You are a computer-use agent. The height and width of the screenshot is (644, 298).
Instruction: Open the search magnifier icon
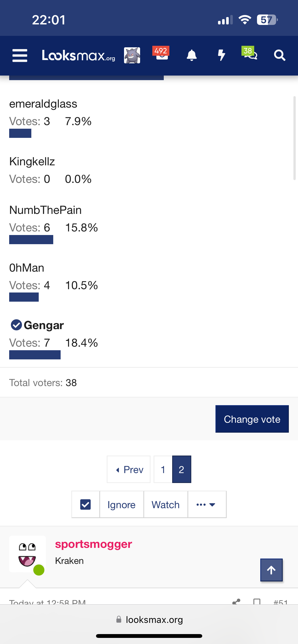tap(280, 55)
